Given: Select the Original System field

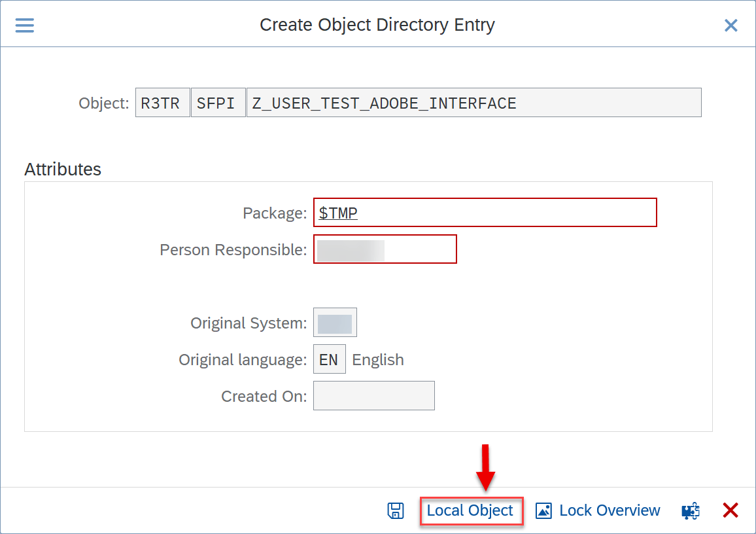Looking at the screenshot, I should pyautogui.click(x=335, y=323).
